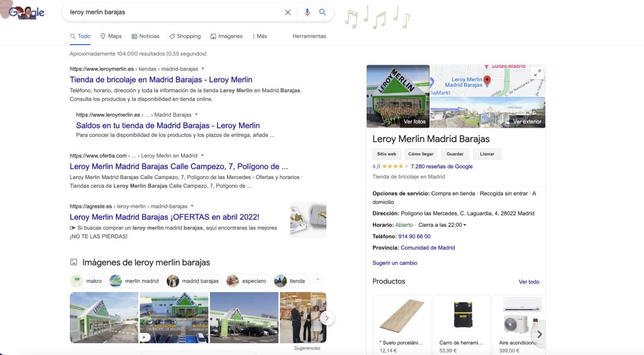Image resolution: width=644 pixels, height=355 pixels.
Task: Click the 'Leroy Merlin Madrid Barajas' panel title
Action: (x=431, y=139)
